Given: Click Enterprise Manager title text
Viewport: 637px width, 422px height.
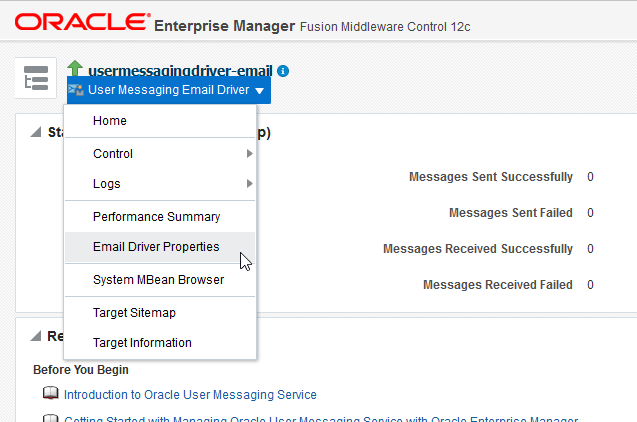Looking at the screenshot, I should pyautogui.click(x=224, y=26).
